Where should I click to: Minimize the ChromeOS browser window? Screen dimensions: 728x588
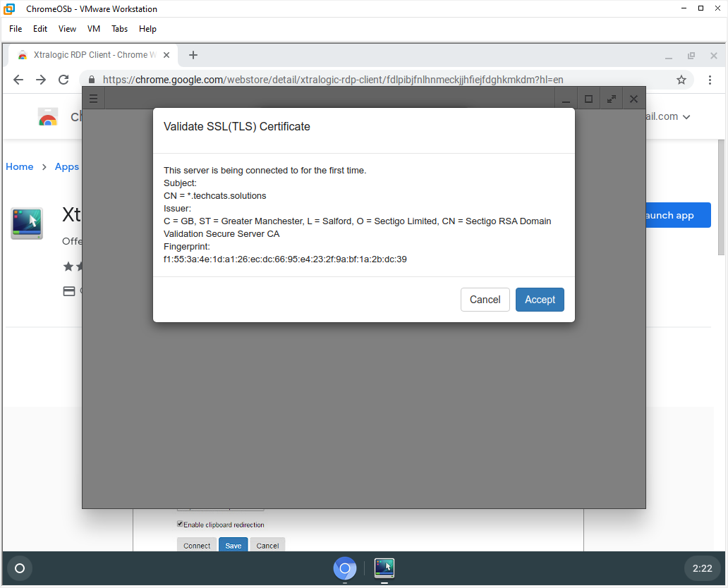pyautogui.click(x=669, y=56)
